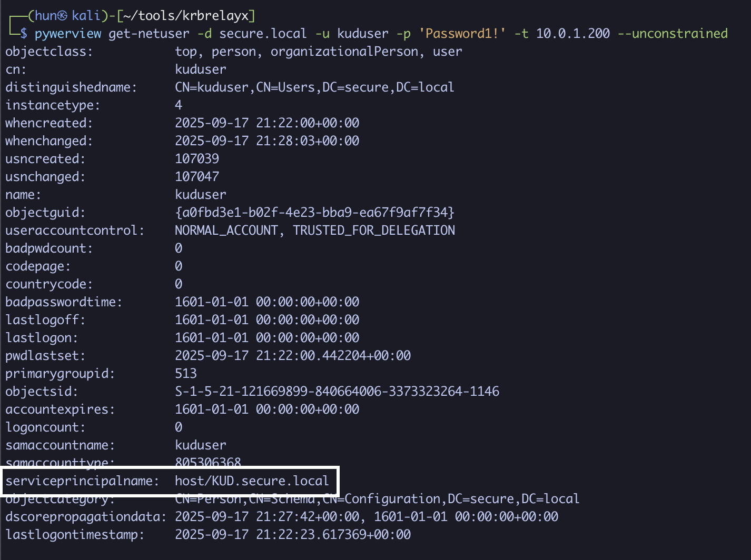Click the lastlogontimestamp value
Image resolution: width=751 pixels, height=560 pixels.
[x=293, y=535]
